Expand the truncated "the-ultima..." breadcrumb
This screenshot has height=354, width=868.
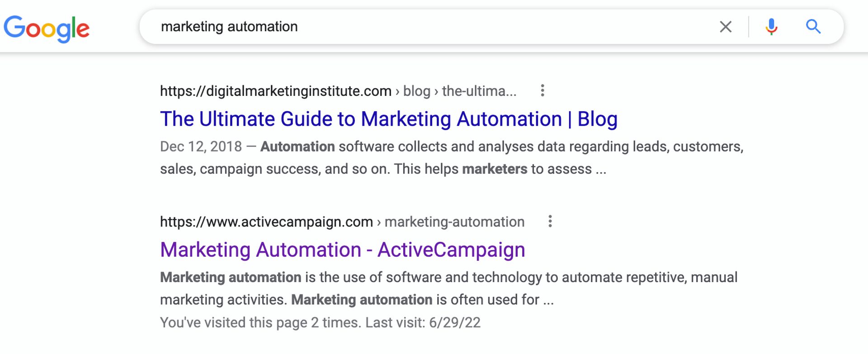[x=477, y=91]
